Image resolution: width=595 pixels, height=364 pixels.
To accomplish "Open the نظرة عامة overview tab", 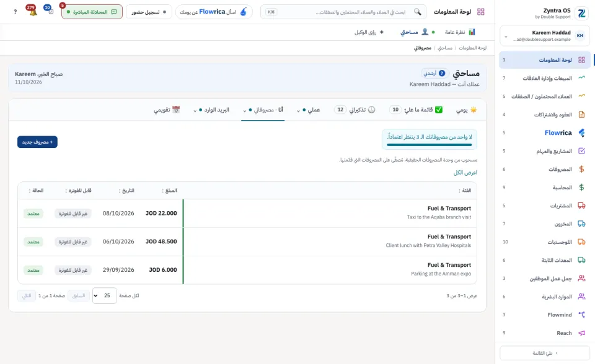I will pos(460,32).
